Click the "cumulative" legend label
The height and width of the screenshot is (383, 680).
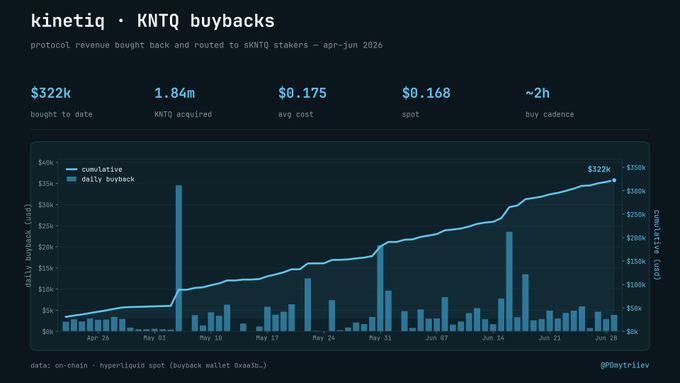(102, 169)
